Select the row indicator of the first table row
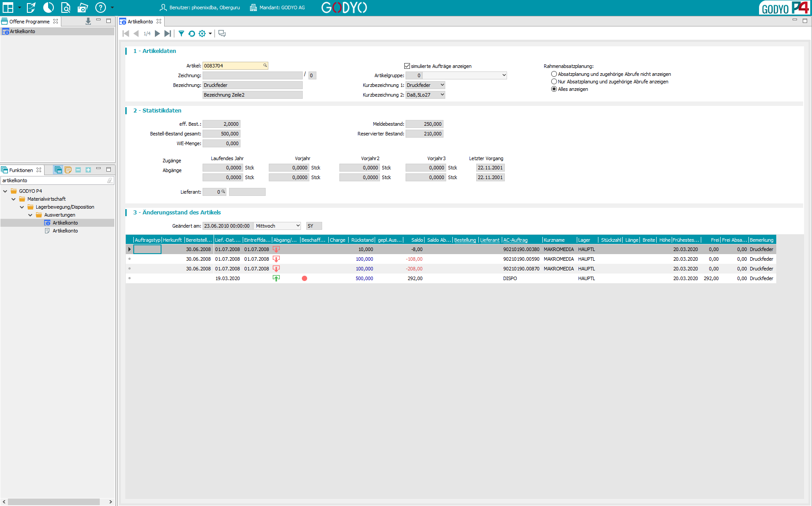This screenshot has width=812, height=506. (x=129, y=249)
